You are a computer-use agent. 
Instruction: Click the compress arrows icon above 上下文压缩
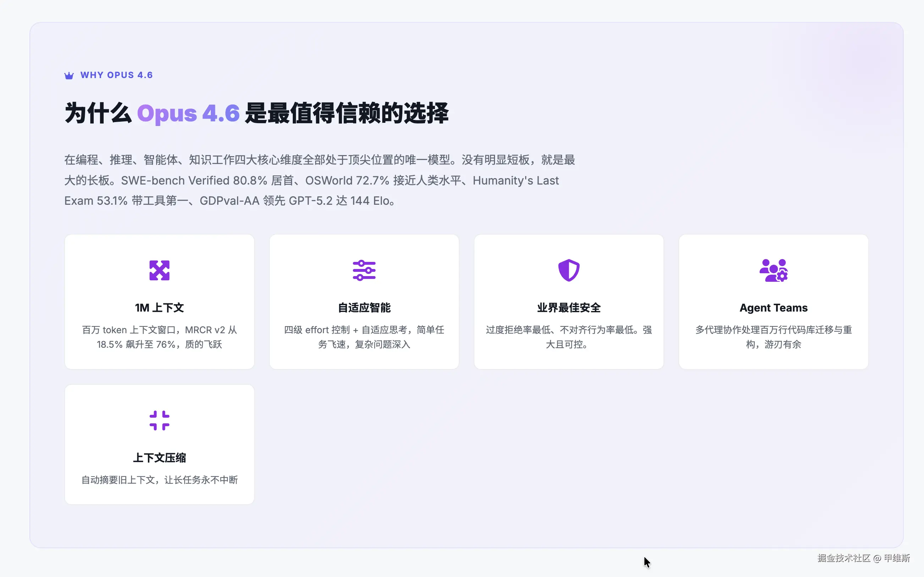click(159, 420)
